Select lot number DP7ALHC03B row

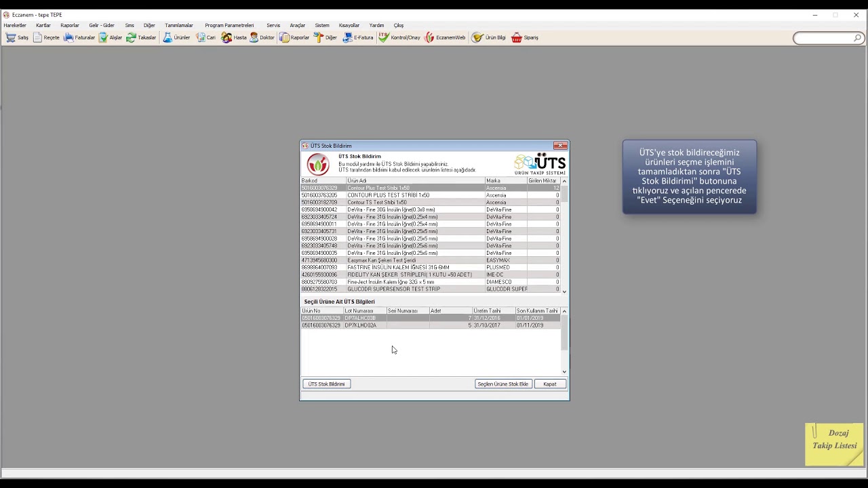coord(431,318)
